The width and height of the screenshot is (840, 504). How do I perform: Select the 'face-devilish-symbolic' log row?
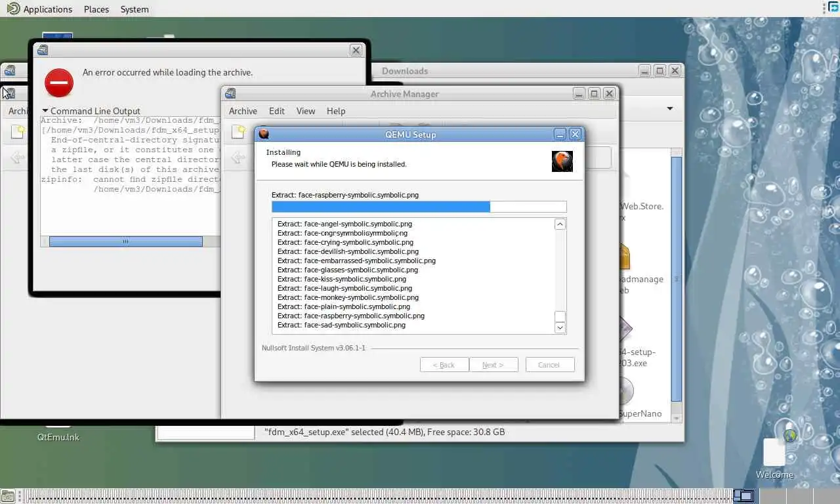pos(348,251)
